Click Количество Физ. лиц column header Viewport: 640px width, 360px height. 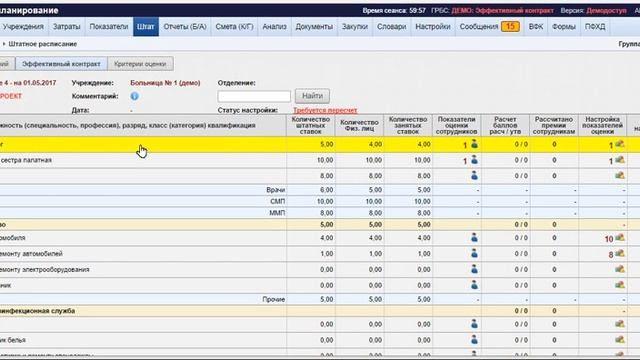[359, 125]
